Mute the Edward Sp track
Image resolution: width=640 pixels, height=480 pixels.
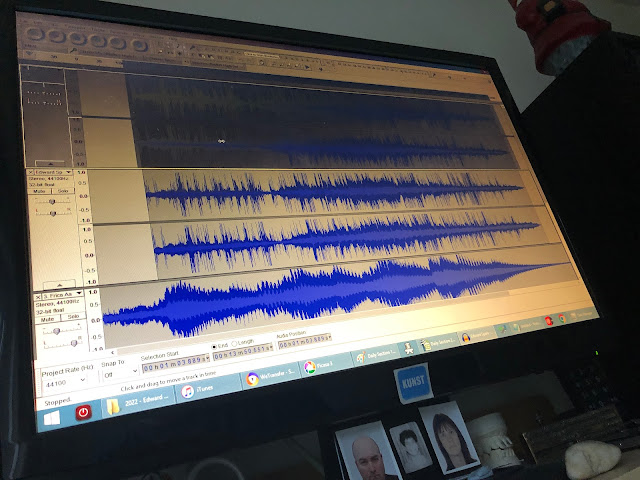point(40,191)
